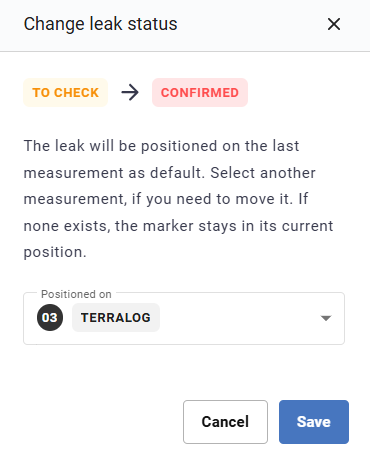Open measurement list via small triangle

click(326, 318)
